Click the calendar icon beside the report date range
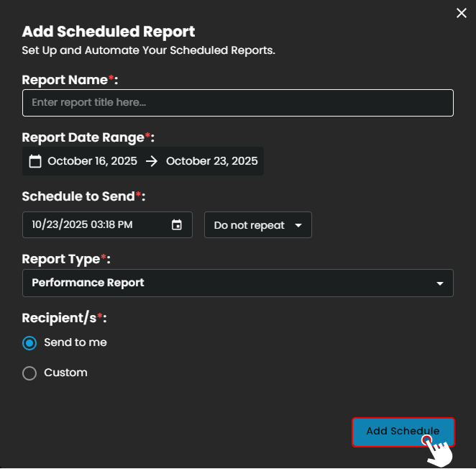Viewport: 476px width, 469px height. pyautogui.click(x=35, y=161)
